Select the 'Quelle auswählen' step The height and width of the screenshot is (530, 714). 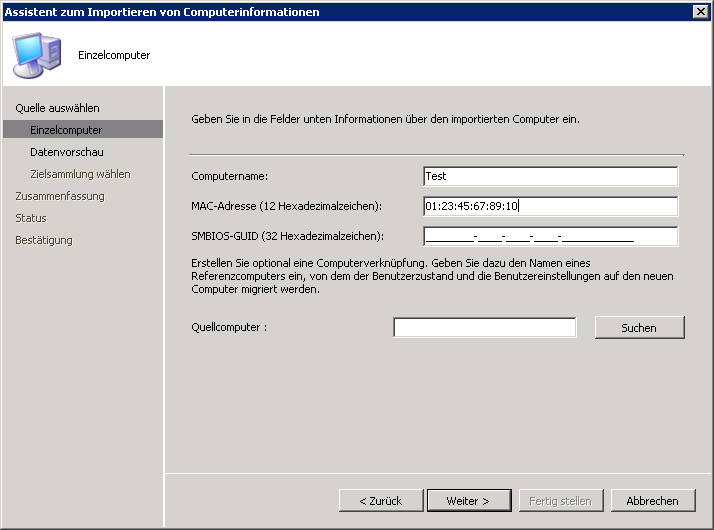tap(57, 108)
